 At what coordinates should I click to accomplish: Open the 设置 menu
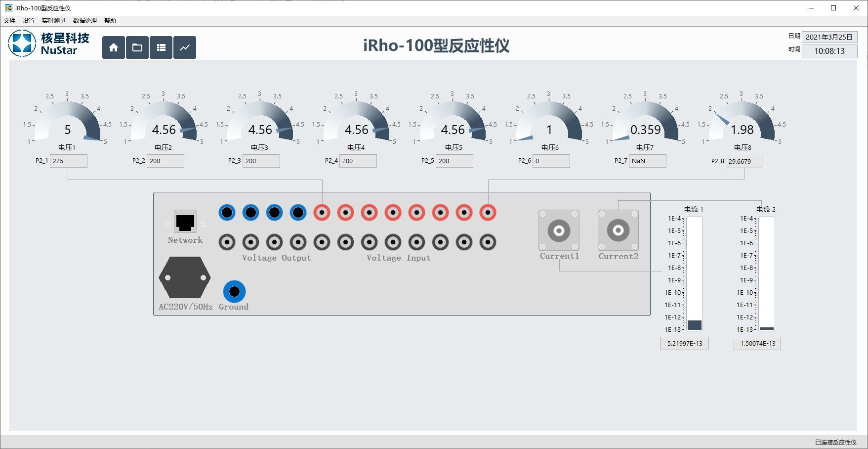pos(29,21)
